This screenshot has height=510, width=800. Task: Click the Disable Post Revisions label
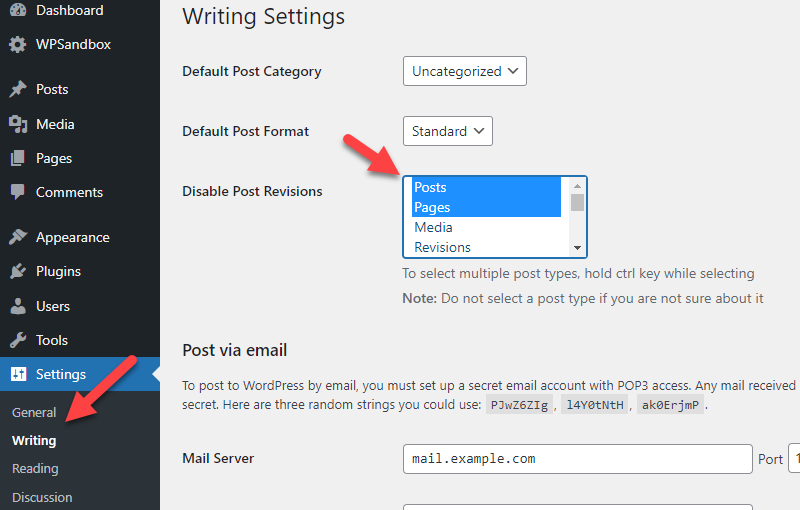pyautogui.click(x=252, y=191)
